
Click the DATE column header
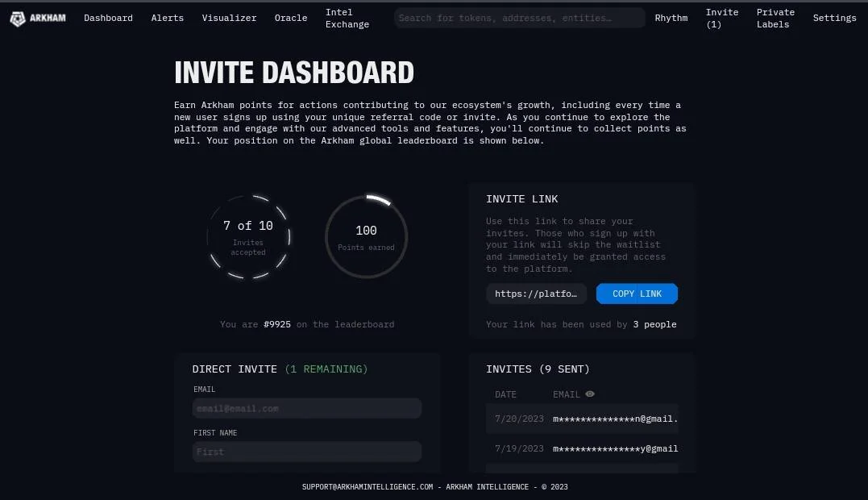point(505,394)
